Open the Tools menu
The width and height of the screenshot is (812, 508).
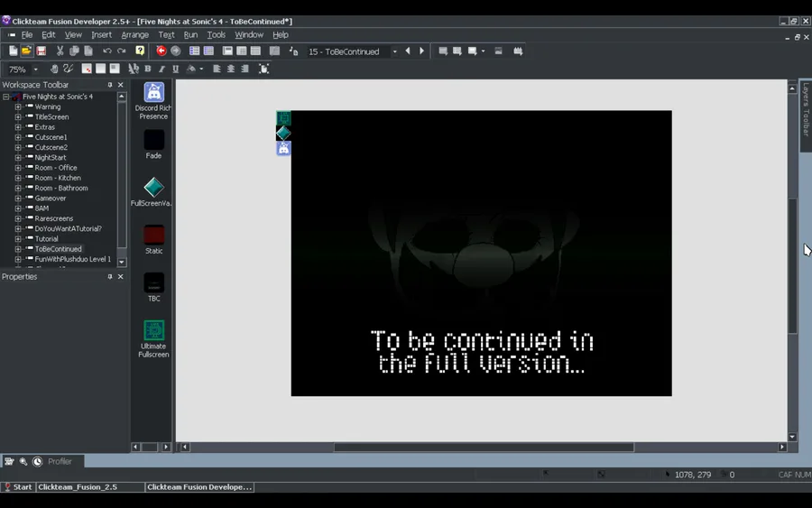coord(216,34)
